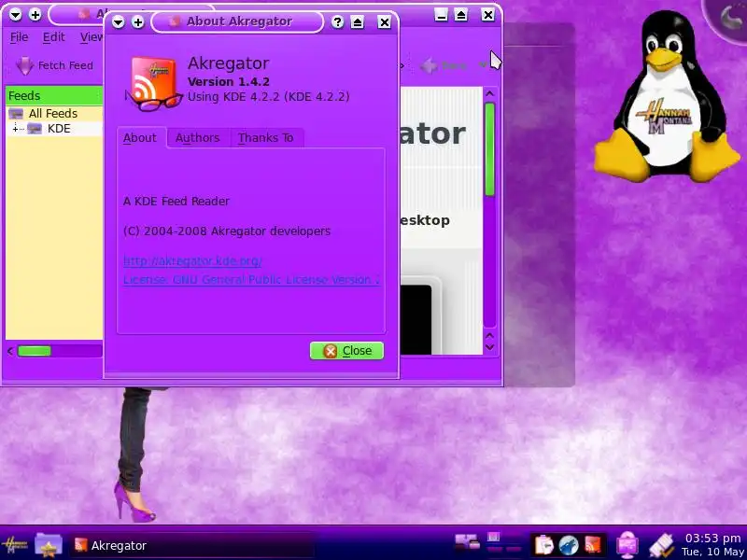The image size is (747, 560).
Task: Open the Hannah Montana application launcher menu
Action: tap(14, 545)
